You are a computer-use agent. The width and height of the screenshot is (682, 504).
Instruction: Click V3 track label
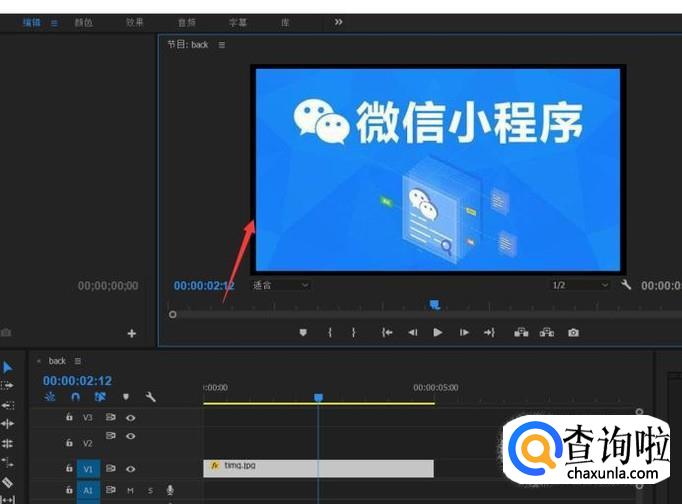tap(87, 417)
